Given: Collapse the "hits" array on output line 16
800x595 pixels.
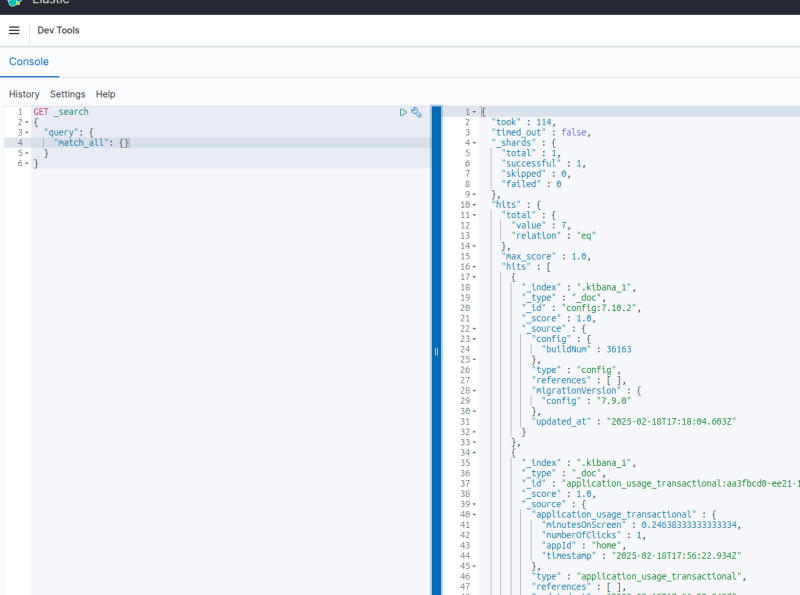Looking at the screenshot, I should [474, 267].
